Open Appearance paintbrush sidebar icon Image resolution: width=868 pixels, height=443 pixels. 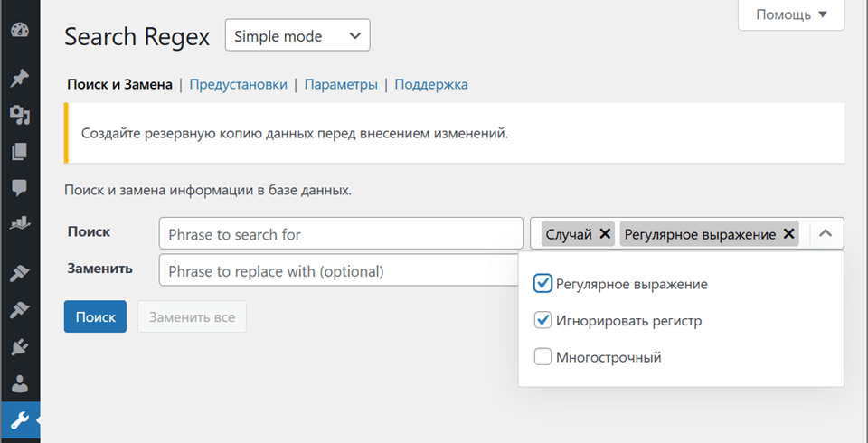click(x=20, y=274)
